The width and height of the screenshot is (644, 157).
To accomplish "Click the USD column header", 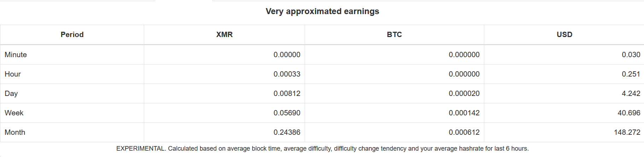I will [564, 35].
